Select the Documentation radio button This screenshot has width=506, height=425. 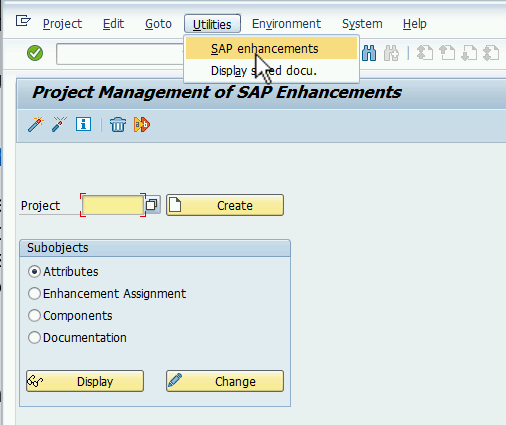(x=34, y=338)
